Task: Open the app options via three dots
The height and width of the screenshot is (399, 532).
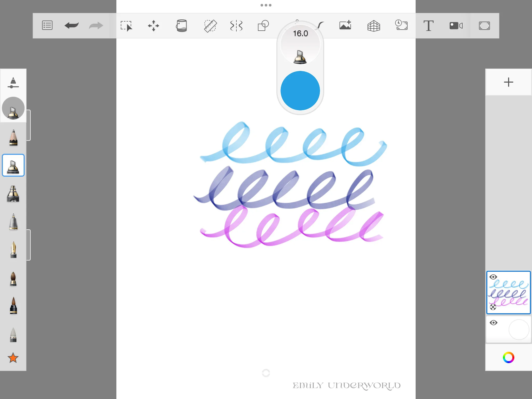Action: [x=266, y=5]
